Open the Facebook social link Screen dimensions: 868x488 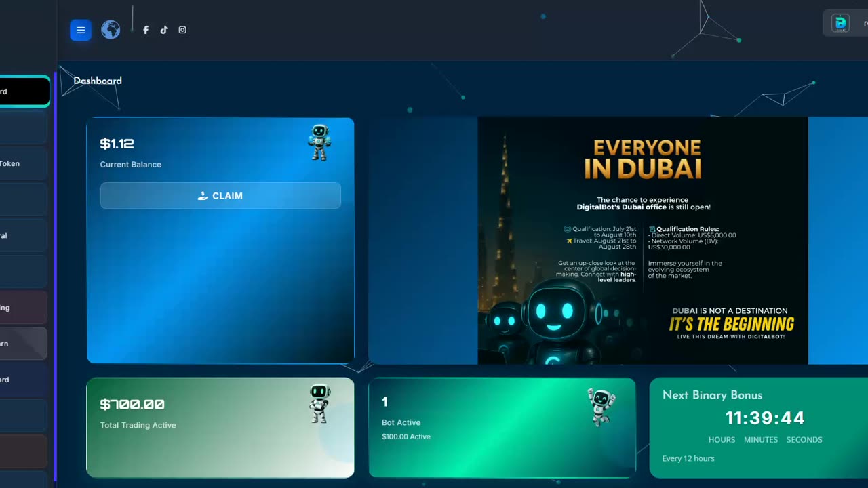146,30
